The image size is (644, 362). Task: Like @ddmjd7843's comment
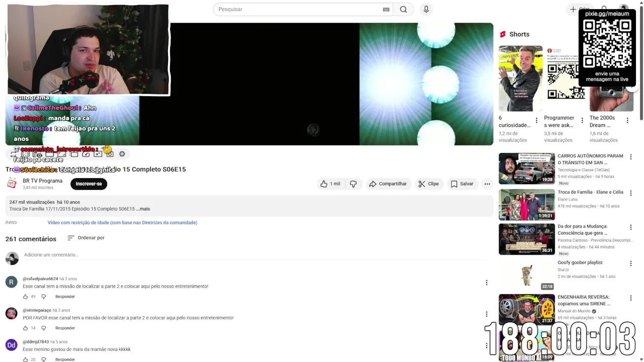25,359
